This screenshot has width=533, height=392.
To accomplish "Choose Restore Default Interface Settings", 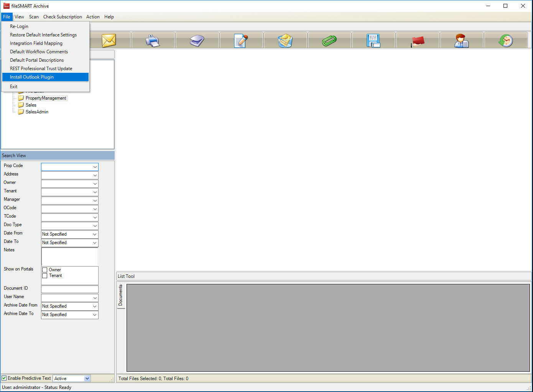I will (x=45, y=35).
